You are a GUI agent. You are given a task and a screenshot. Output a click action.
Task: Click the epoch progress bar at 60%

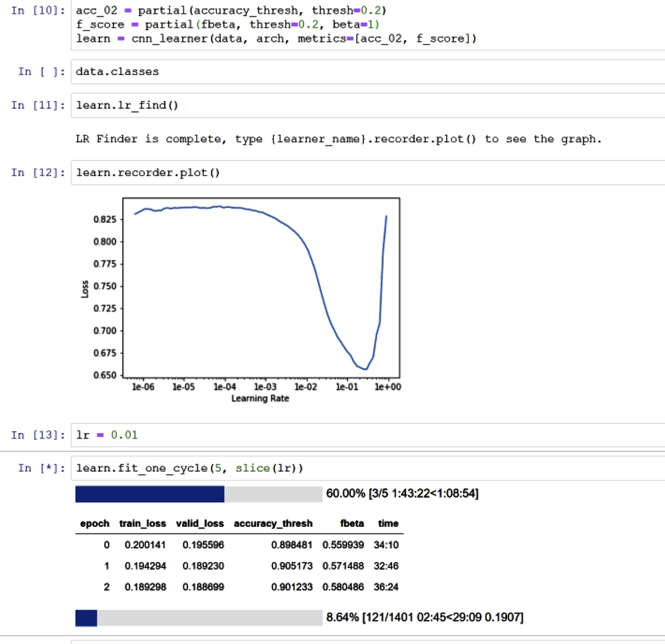tap(198, 494)
